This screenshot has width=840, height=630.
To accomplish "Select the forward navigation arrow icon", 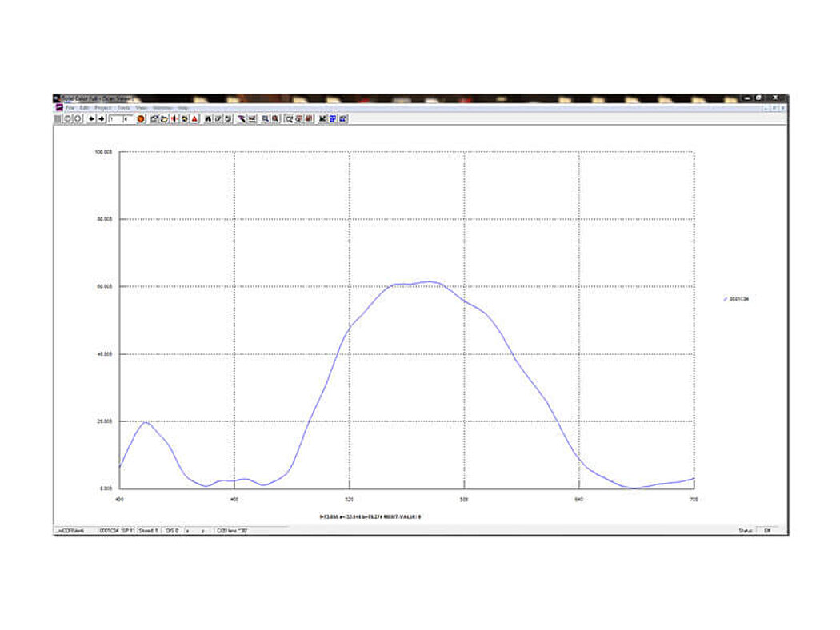I will tap(101, 118).
